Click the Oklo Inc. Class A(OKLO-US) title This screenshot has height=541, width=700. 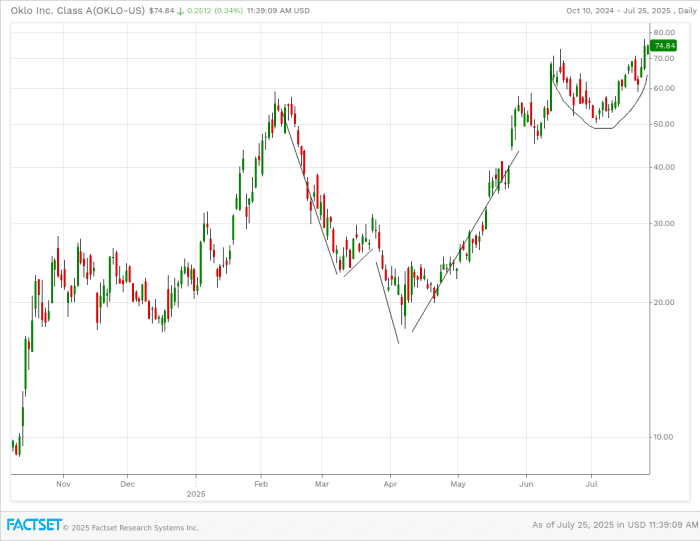[x=78, y=10]
